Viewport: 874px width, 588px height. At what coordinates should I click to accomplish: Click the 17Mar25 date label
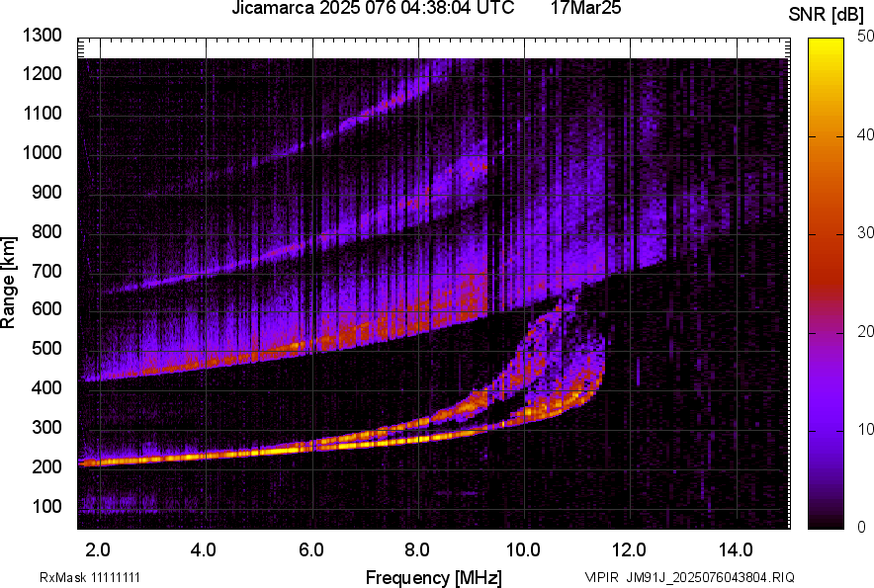tap(586, 8)
